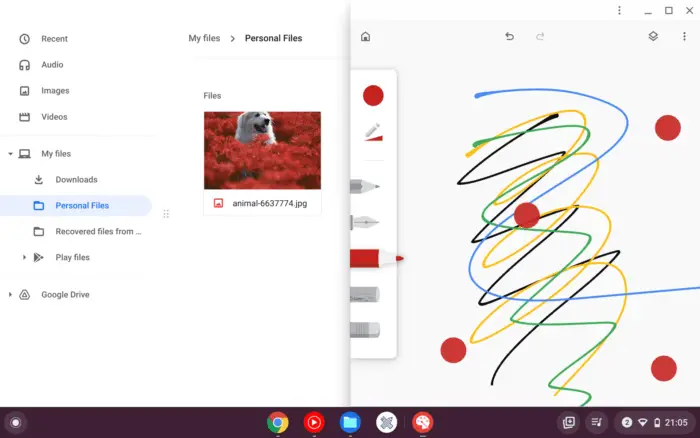This screenshot has width=700, height=438.
Task: Collapse the My files tree
Action: pos(10,154)
